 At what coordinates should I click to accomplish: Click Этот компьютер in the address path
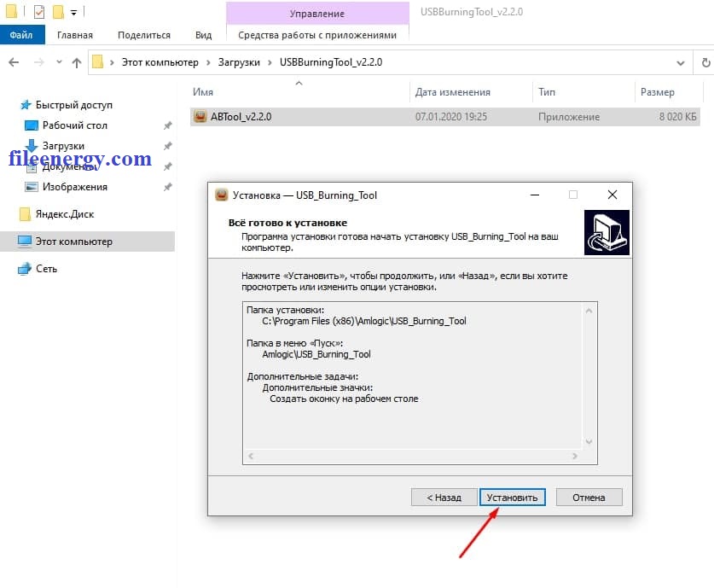pyautogui.click(x=160, y=62)
